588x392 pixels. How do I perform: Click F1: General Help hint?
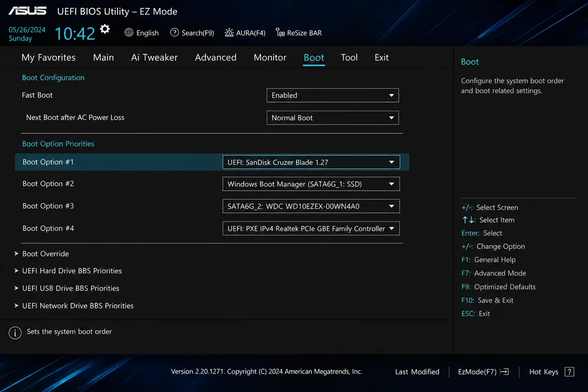[x=488, y=260]
